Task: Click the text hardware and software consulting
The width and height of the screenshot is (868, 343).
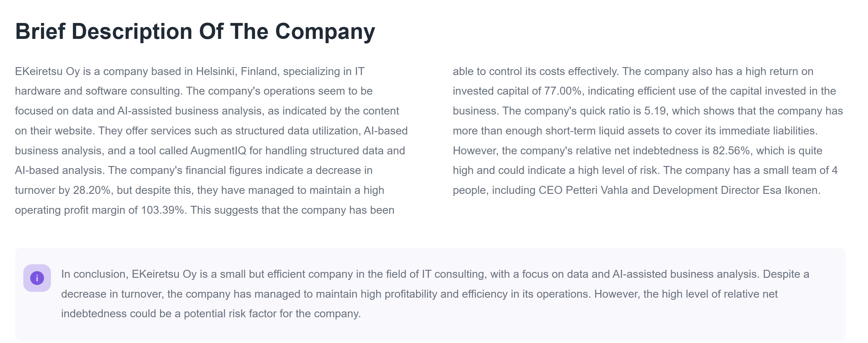Action: point(99,91)
